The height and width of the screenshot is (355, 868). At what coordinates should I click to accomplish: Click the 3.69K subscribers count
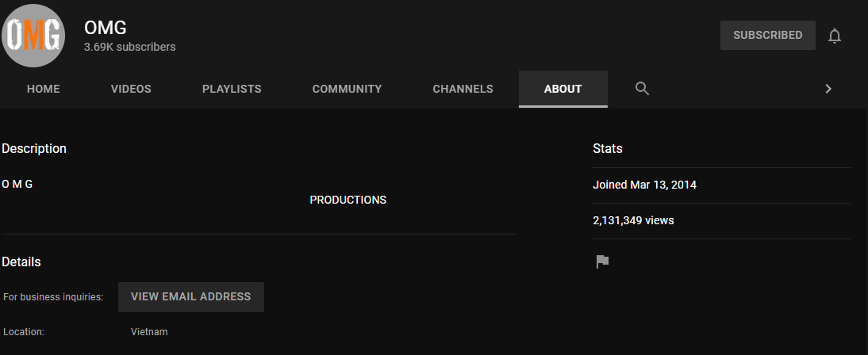pos(130,47)
